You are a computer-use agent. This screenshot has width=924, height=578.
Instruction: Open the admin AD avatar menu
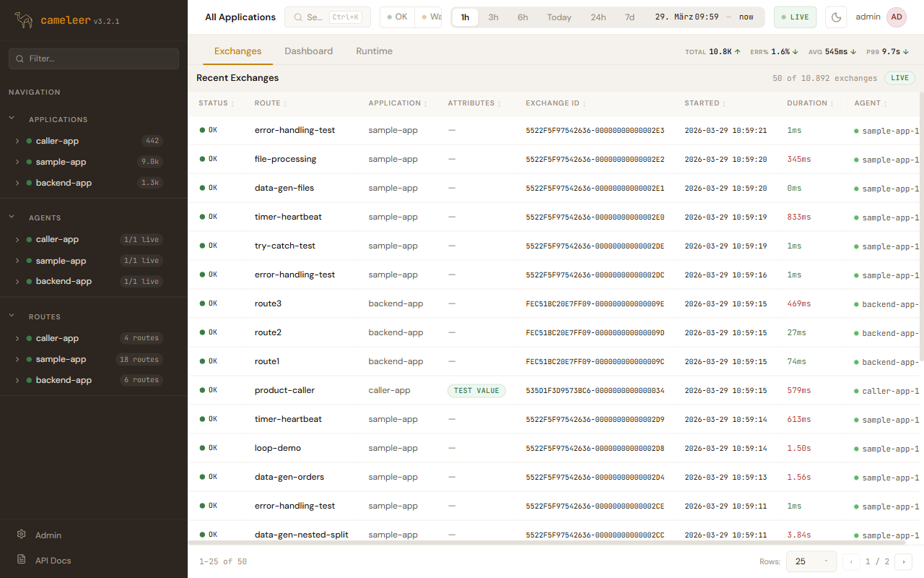(896, 17)
